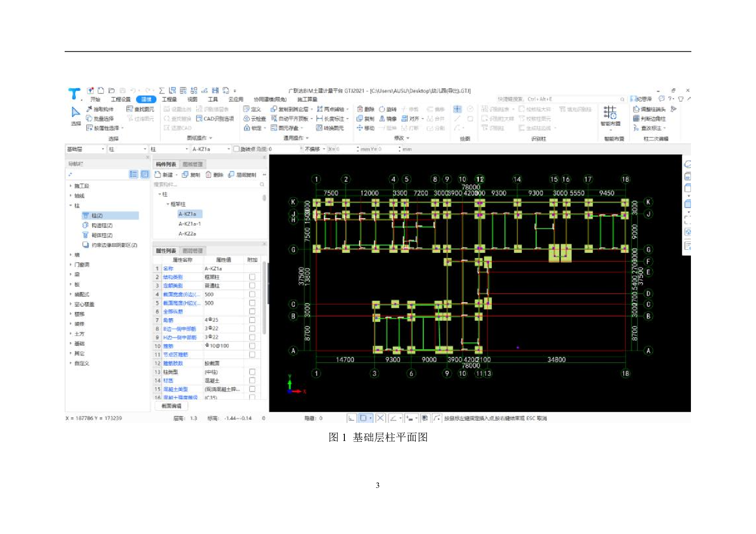Select the 构造柱(Z) item in navigation tree
This screenshot has width=756, height=534.
tap(102, 226)
